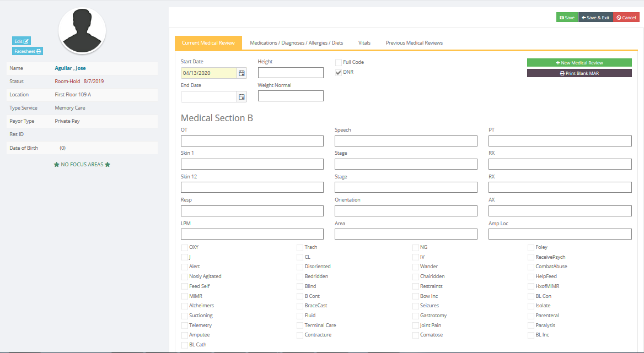644x353 pixels.
Task: Check the Nosiy Agitated checkbox
Action: pyautogui.click(x=184, y=277)
